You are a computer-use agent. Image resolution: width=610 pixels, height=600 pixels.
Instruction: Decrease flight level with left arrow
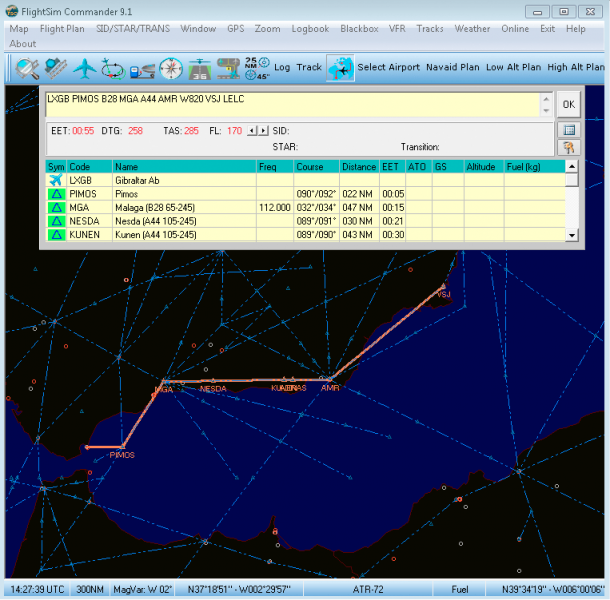click(252, 131)
